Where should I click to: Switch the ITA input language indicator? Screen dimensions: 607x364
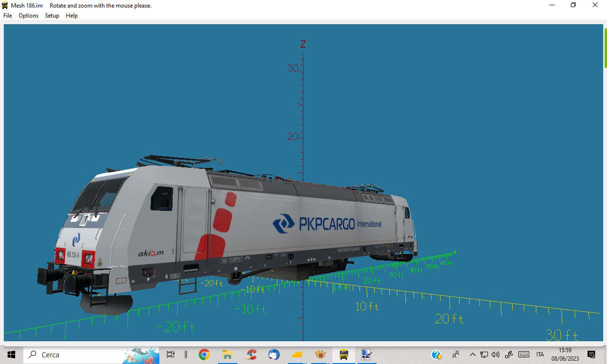[540, 355]
